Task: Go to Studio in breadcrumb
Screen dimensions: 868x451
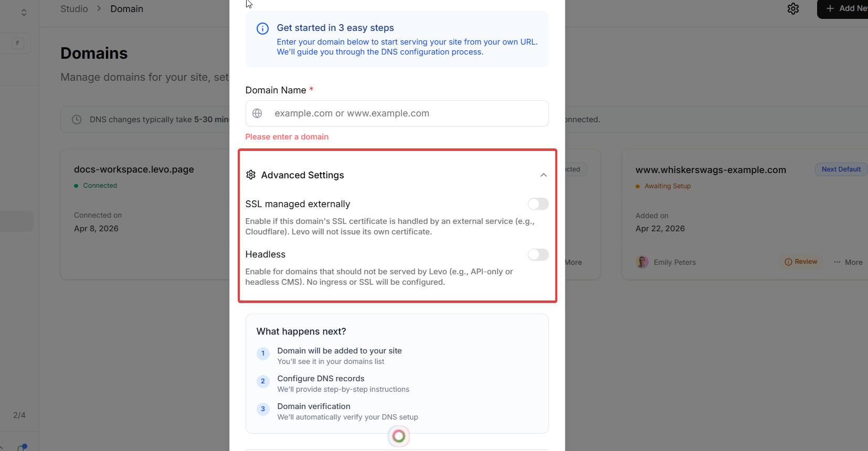Action: click(74, 9)
